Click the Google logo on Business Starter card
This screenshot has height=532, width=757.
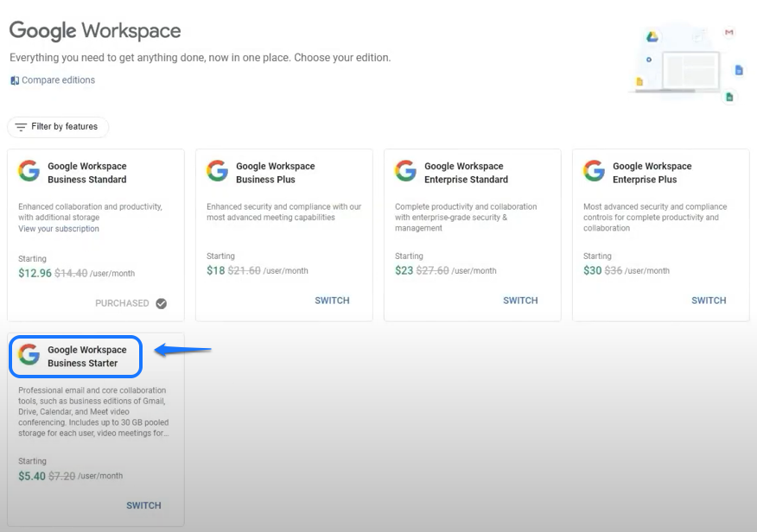pos(29,355)
